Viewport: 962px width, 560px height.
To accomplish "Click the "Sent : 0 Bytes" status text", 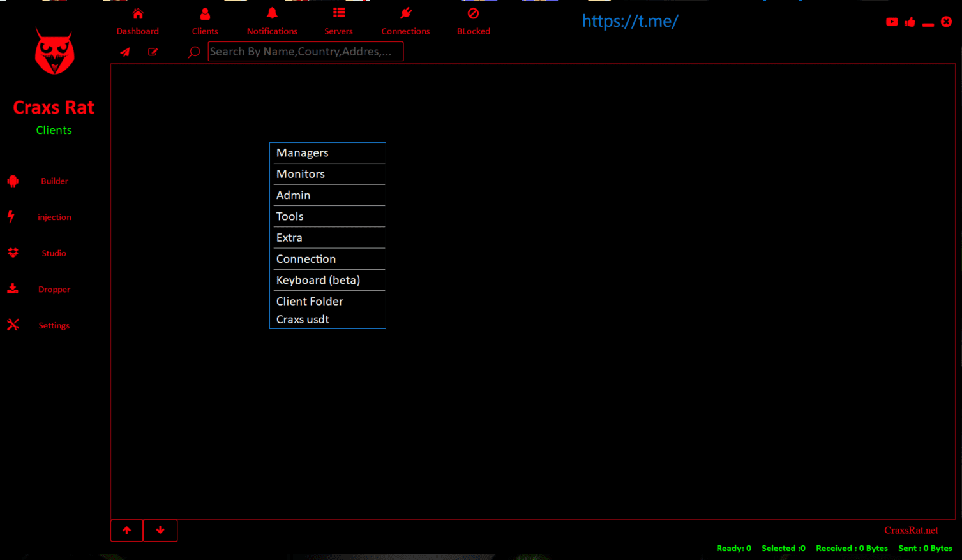I will tap(925, 549).
